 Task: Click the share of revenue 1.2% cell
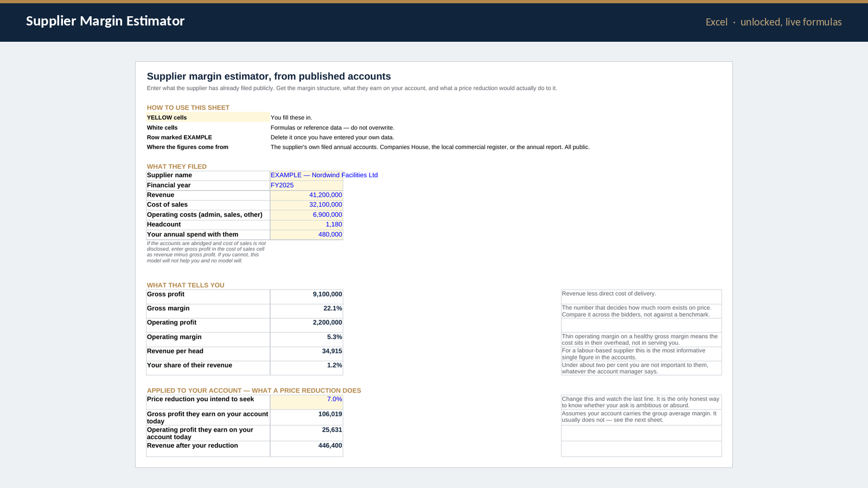click(x=307, y=368)
